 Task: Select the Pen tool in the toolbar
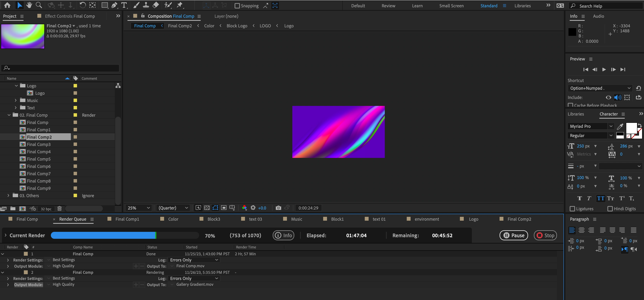point(114,5)
